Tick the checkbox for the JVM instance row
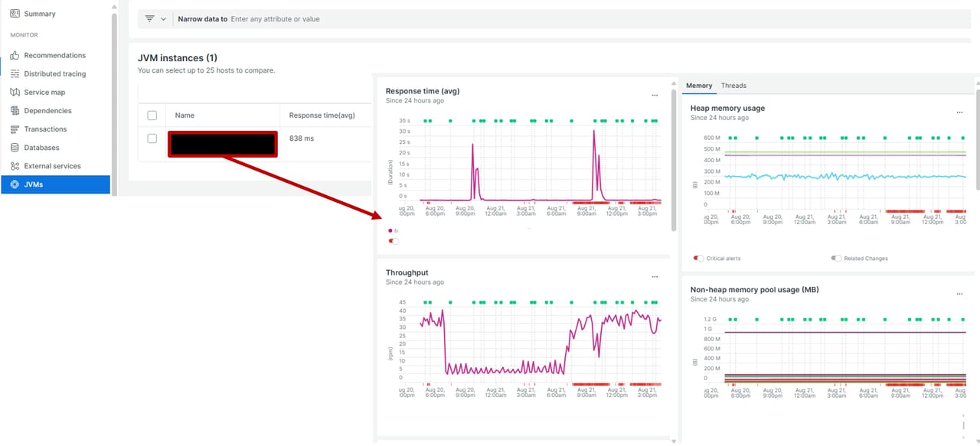Screen dimensions: 980x446 (x=152, y=138)
